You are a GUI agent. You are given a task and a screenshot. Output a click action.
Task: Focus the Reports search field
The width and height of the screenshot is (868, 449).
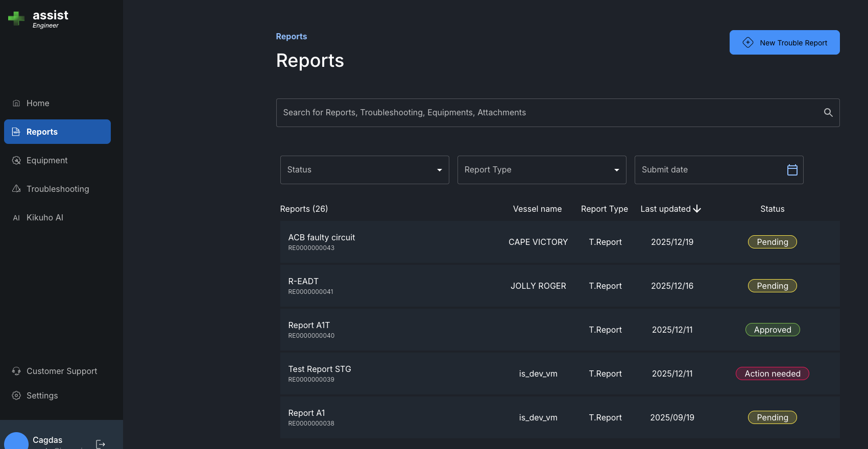click(x=558, y=113)
